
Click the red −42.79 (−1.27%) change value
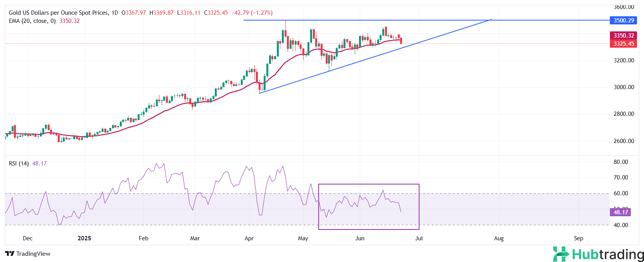point(252,13)
